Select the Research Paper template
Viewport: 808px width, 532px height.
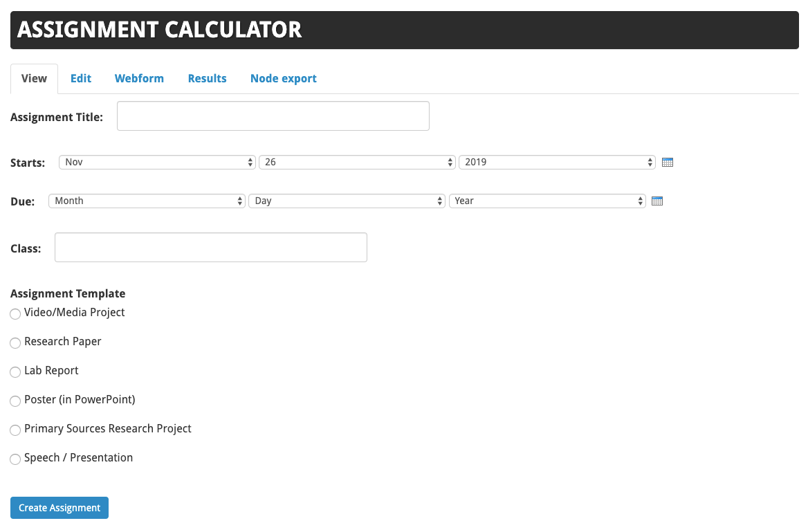[x=15, y=342]
